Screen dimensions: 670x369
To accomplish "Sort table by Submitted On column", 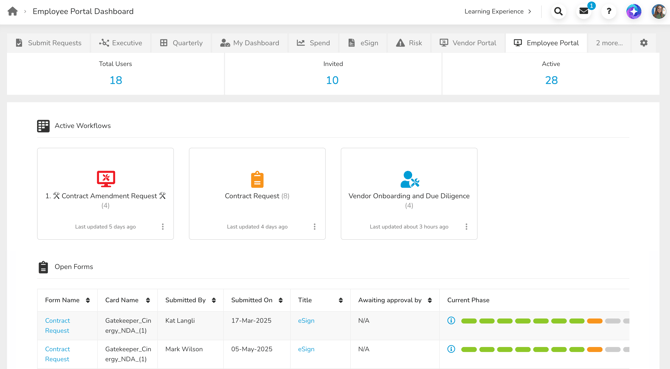I will (x=281, y=300).
